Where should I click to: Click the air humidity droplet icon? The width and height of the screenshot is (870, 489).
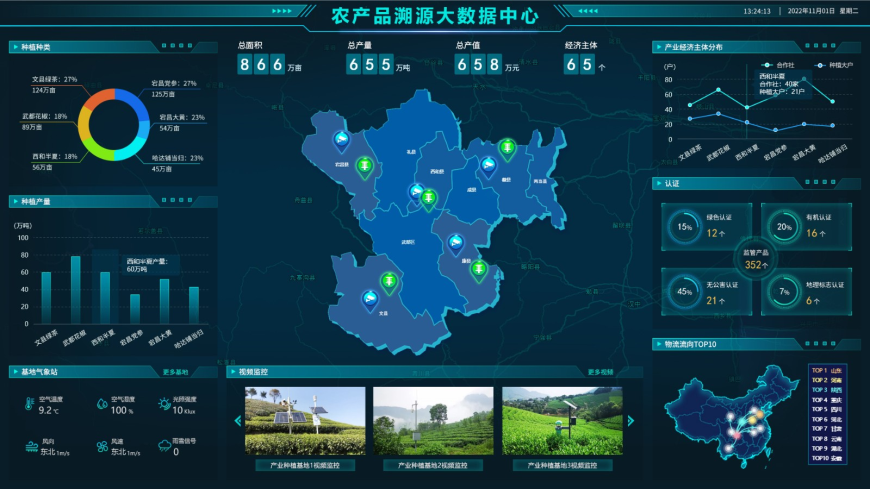coord(103,404)
